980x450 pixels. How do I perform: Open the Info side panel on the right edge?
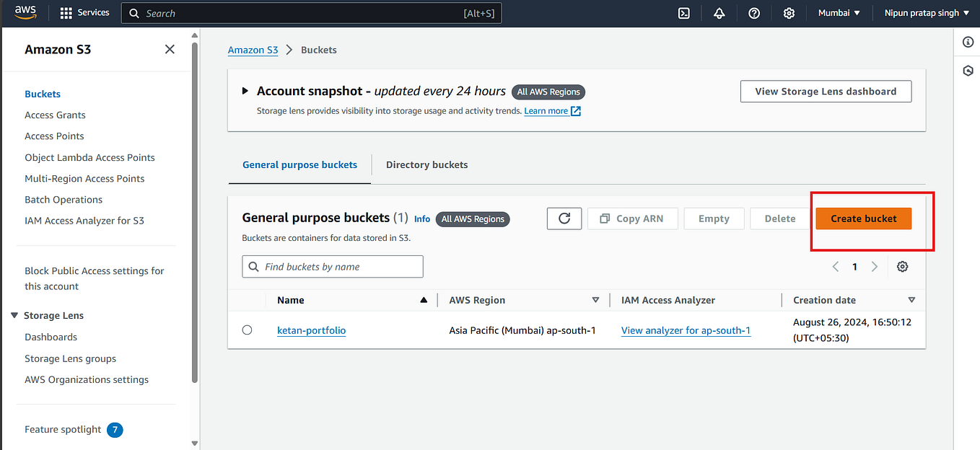click(967, 42)
